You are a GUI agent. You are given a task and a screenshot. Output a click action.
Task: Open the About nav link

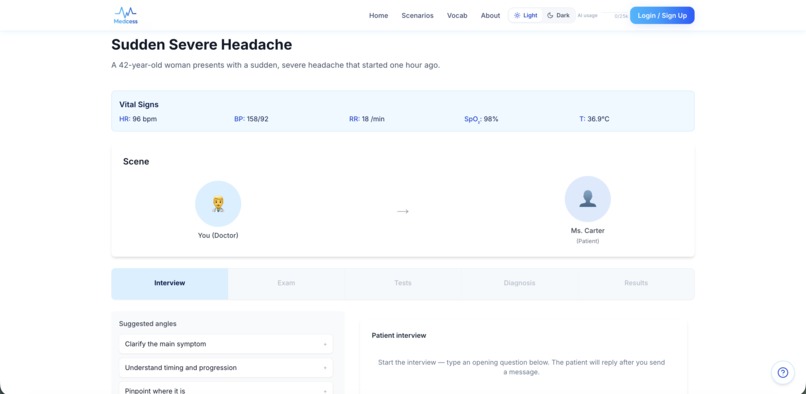tap(490, 15)
